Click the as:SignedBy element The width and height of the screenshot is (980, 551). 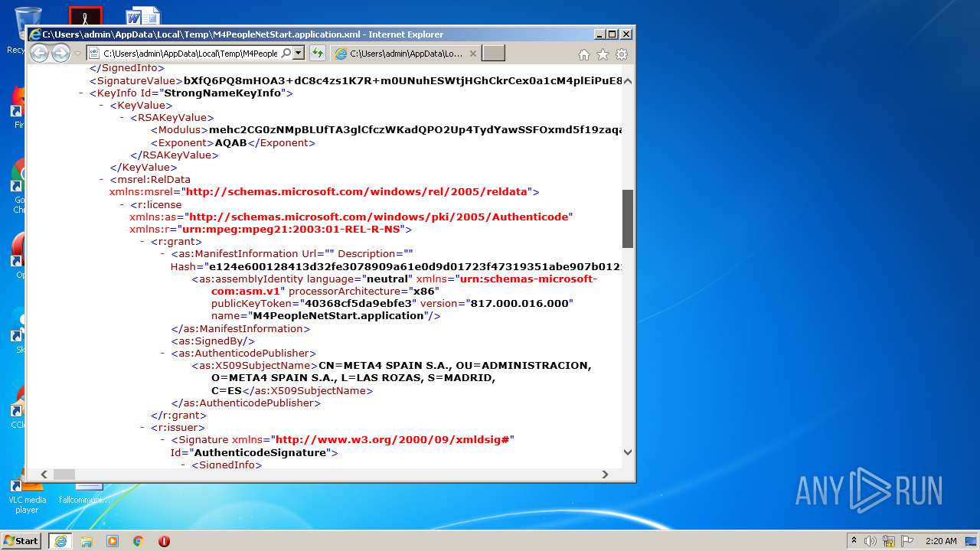click(212, 341)
